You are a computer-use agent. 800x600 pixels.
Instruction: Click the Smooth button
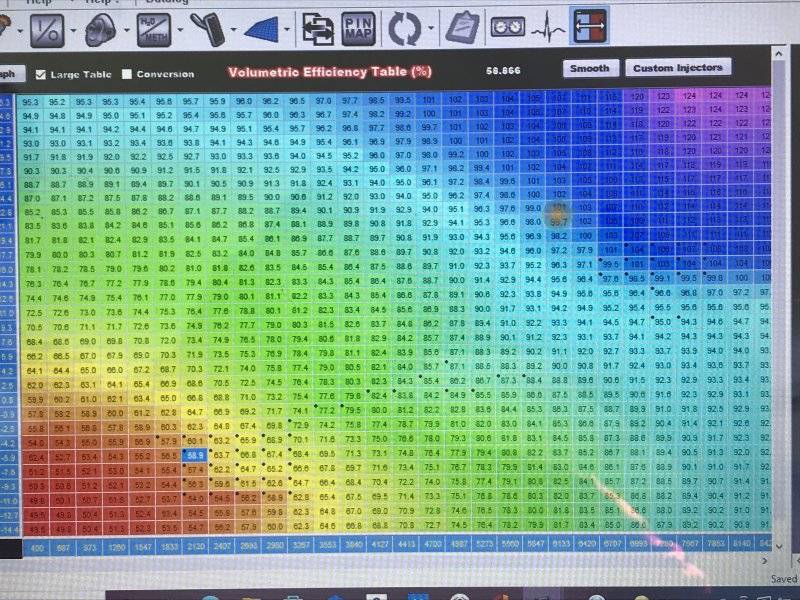tap(590, 68)
